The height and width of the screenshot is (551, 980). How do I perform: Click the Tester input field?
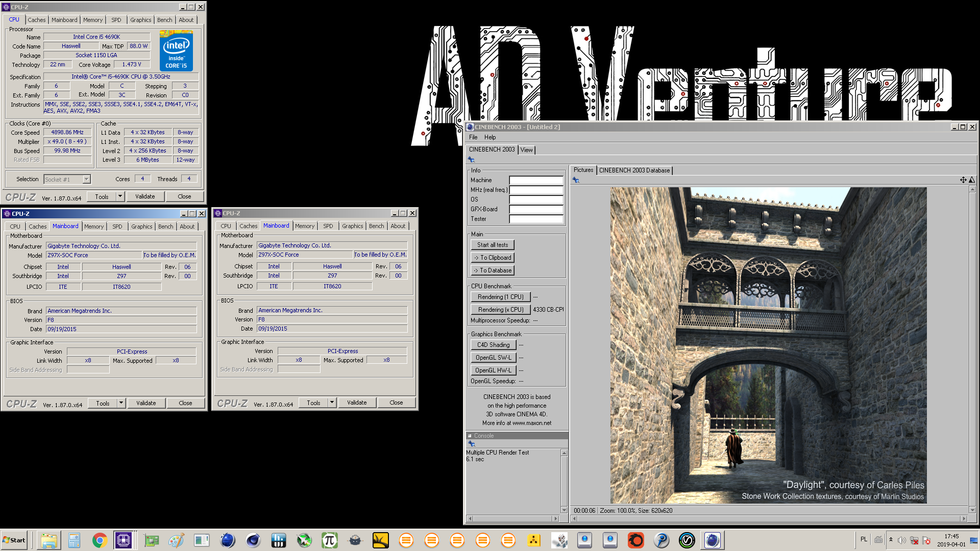coord(536,219)
